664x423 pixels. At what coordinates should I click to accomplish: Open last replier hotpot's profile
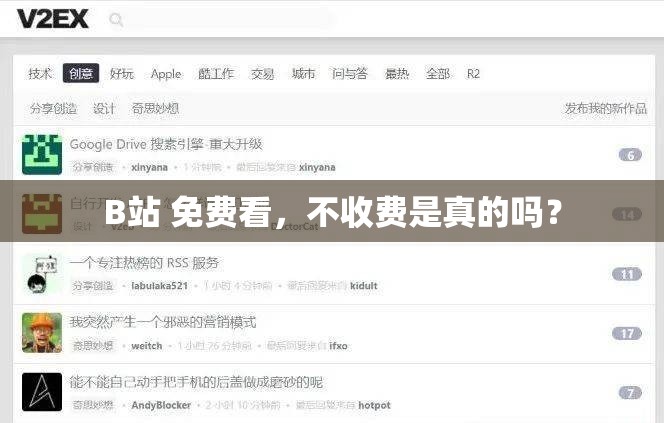(374, 405)
